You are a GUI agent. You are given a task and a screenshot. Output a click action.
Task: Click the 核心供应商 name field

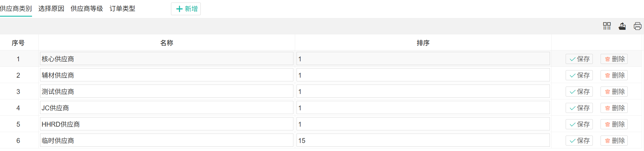166,59
